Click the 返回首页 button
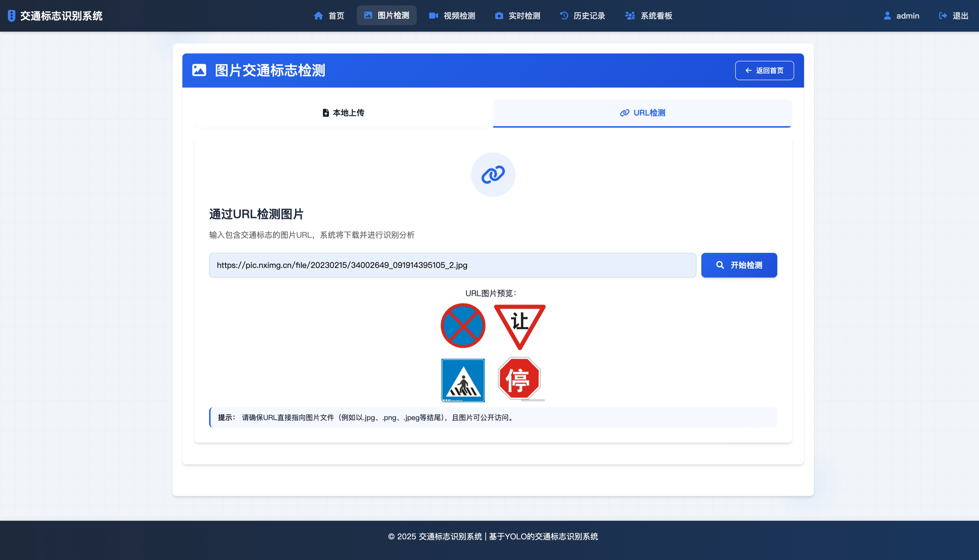 [764, 70]
